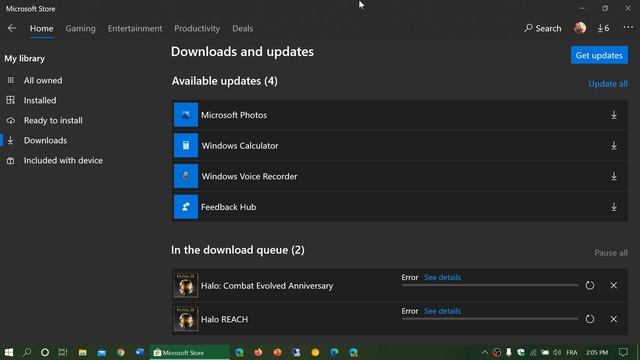See details for Halo: Combat Evolved error
The width and height of the screenshot is (640, 360).
442,277
